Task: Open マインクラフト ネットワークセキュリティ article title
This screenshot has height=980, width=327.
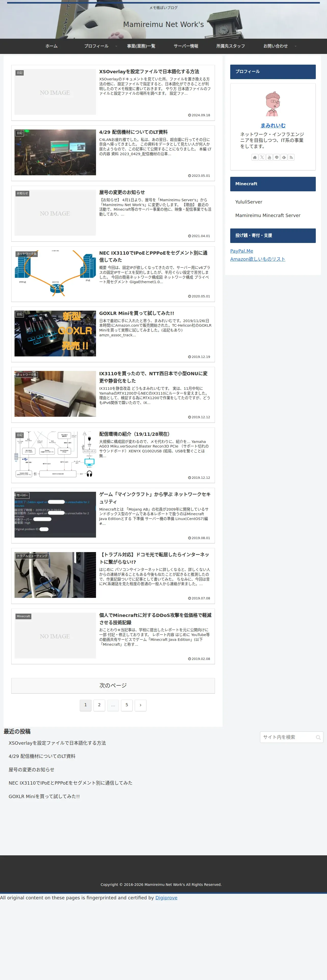Action: pyautogui.click(x=155, y=498)
